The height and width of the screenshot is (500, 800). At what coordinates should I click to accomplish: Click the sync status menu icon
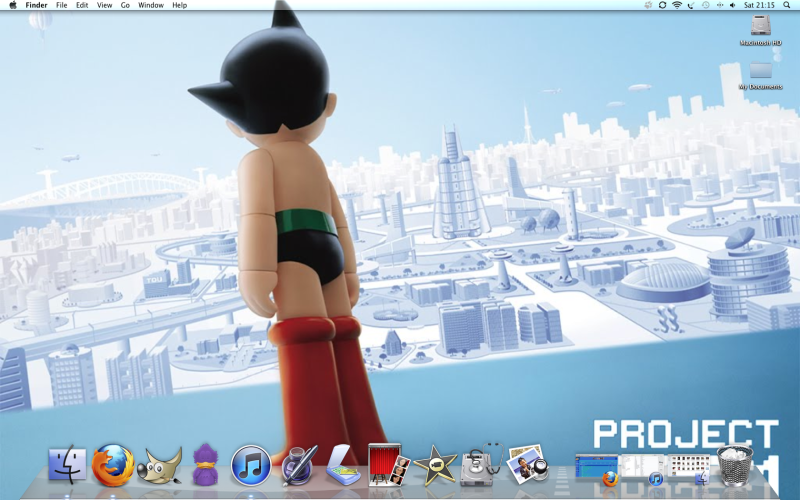662,5
